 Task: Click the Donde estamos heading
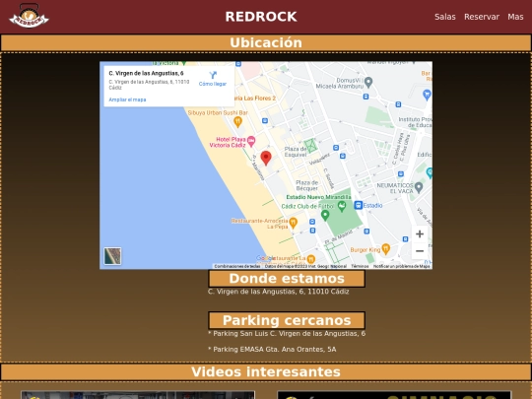[x=287, y=279]
